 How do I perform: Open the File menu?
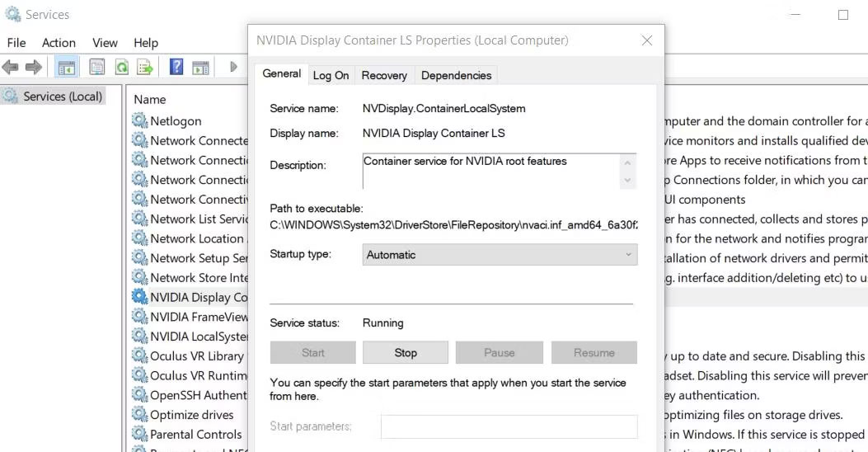coord(16,43)
